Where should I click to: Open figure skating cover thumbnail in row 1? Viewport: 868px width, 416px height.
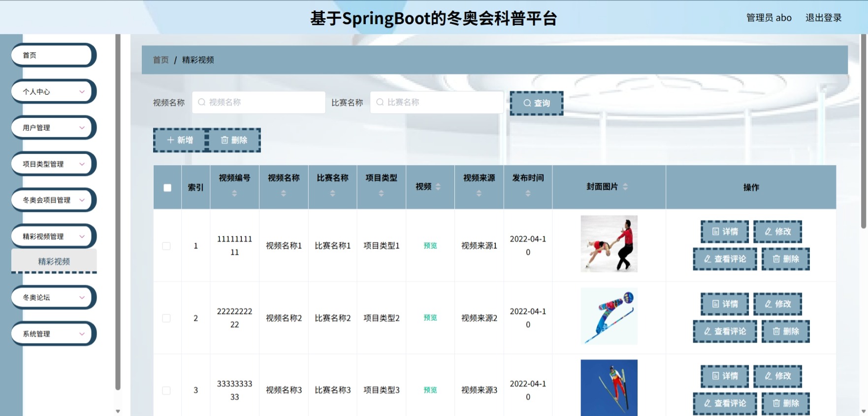click(x=609, y=244)
